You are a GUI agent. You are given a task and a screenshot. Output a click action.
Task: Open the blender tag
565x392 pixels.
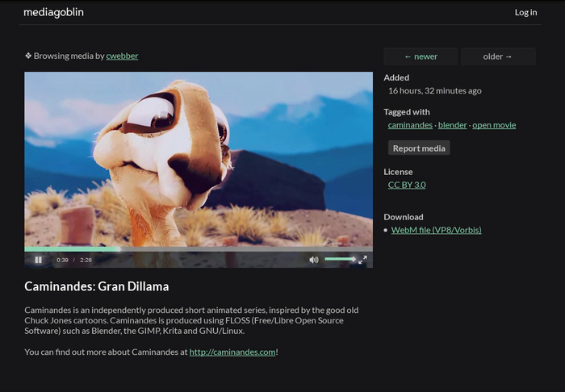453,125
